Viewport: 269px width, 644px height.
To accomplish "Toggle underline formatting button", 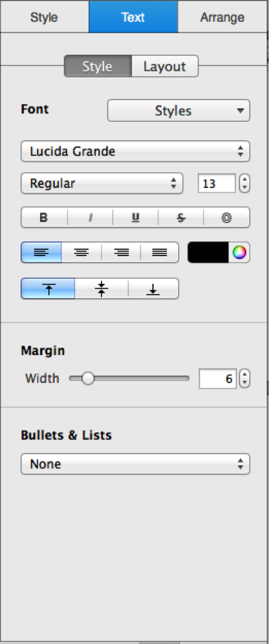I will [x=135, y=217].
